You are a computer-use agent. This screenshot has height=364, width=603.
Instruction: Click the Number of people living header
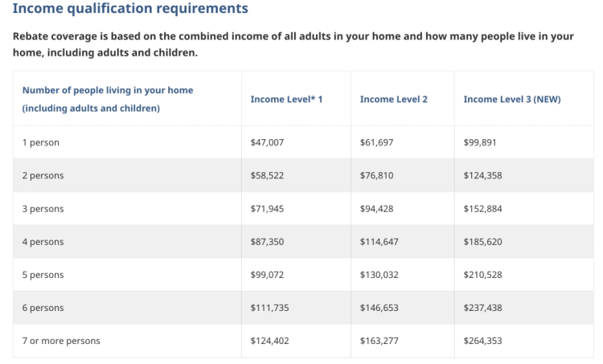pos(108,99)
